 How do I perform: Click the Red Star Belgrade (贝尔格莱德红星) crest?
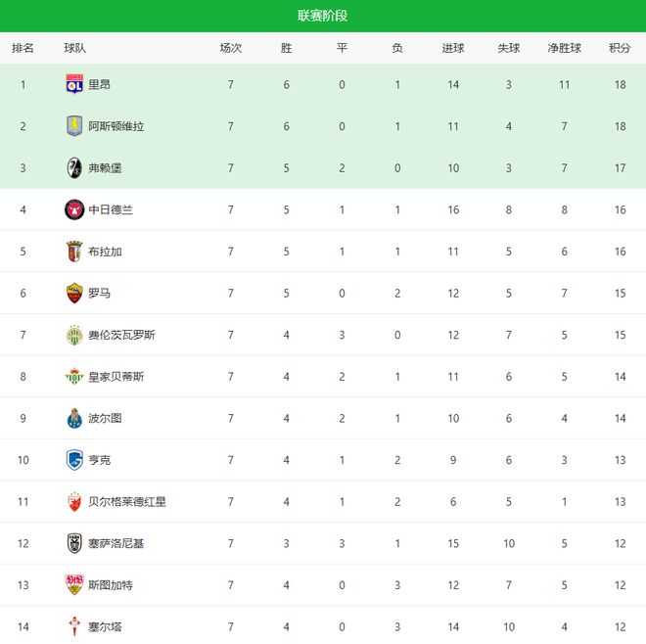pos(73,502)
